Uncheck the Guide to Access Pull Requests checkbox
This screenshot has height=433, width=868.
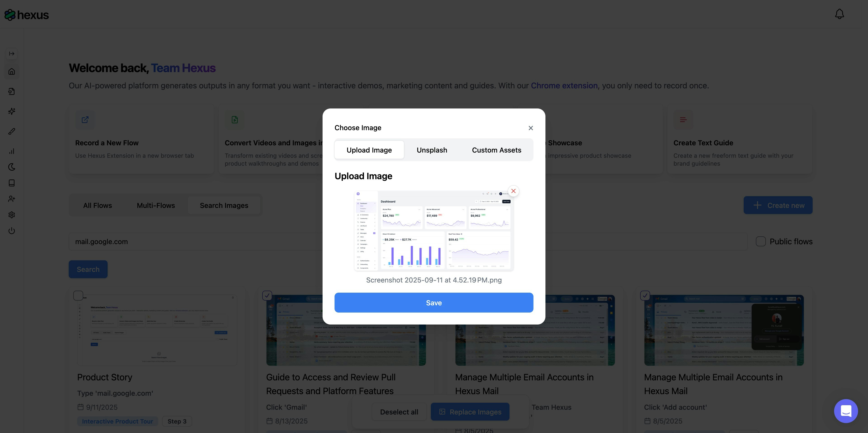(x=267, y=296)
